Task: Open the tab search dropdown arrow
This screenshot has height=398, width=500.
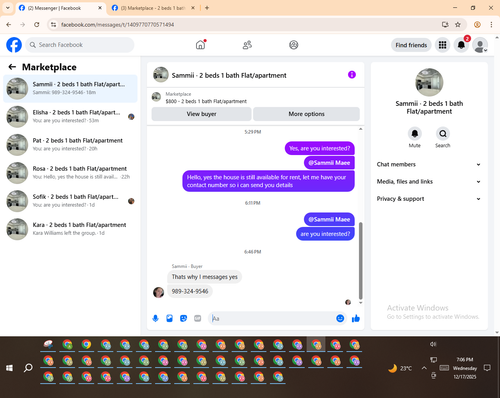Action: click(8, 8)
